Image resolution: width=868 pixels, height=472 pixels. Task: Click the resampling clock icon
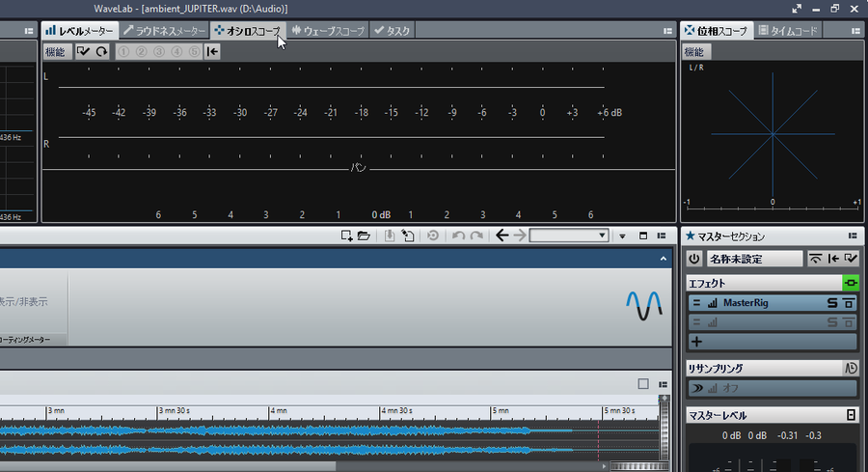[x=851, y=369]
